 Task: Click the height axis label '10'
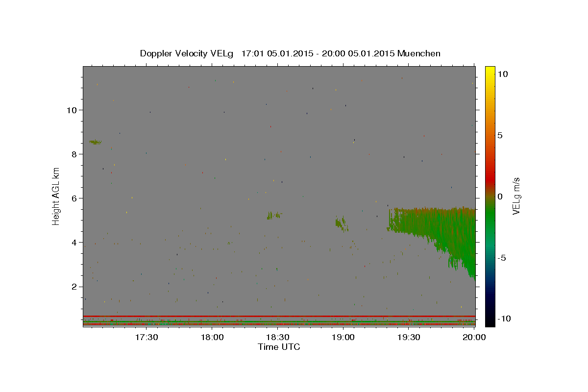pyautogui.click(x=73, y=110)
